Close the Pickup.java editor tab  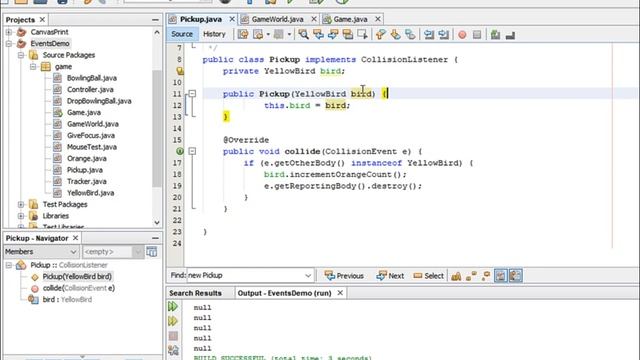click(x=232, y=19)
